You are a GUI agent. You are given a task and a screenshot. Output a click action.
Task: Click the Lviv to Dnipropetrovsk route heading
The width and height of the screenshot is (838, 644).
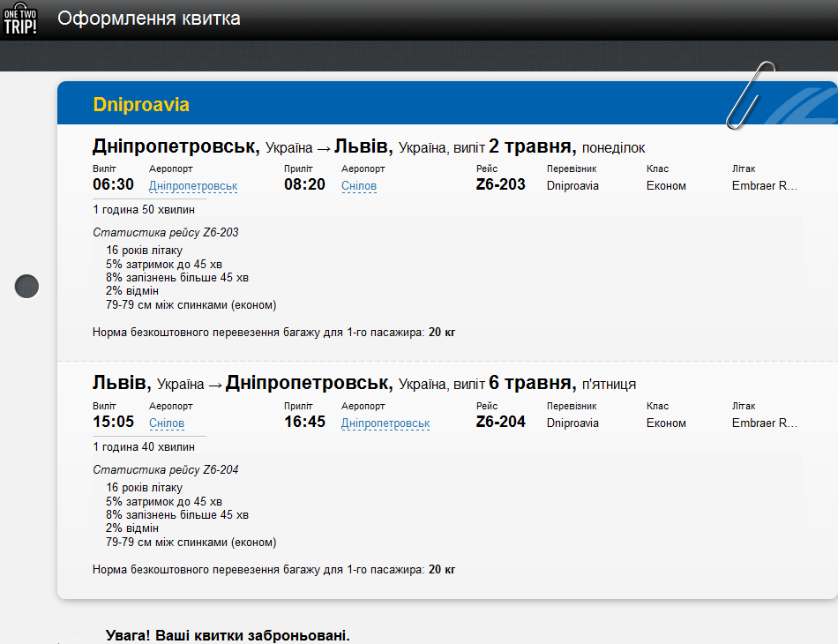[363, 384]
